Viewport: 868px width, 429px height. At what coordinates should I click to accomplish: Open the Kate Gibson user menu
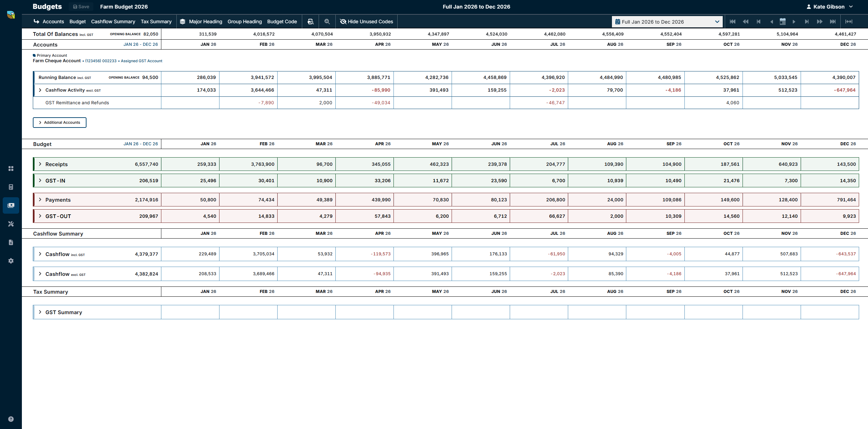830,6
